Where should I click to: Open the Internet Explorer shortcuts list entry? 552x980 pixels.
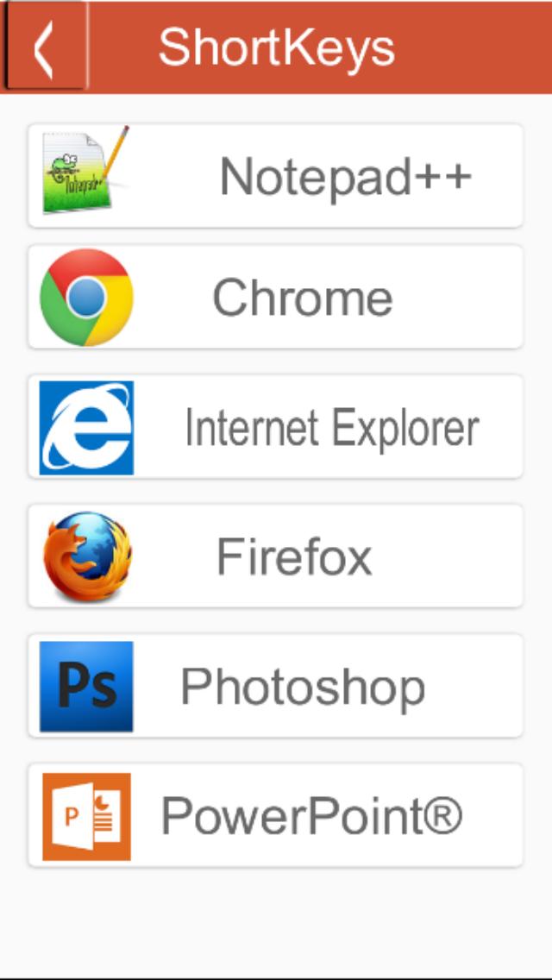click(x=275, y=427)
